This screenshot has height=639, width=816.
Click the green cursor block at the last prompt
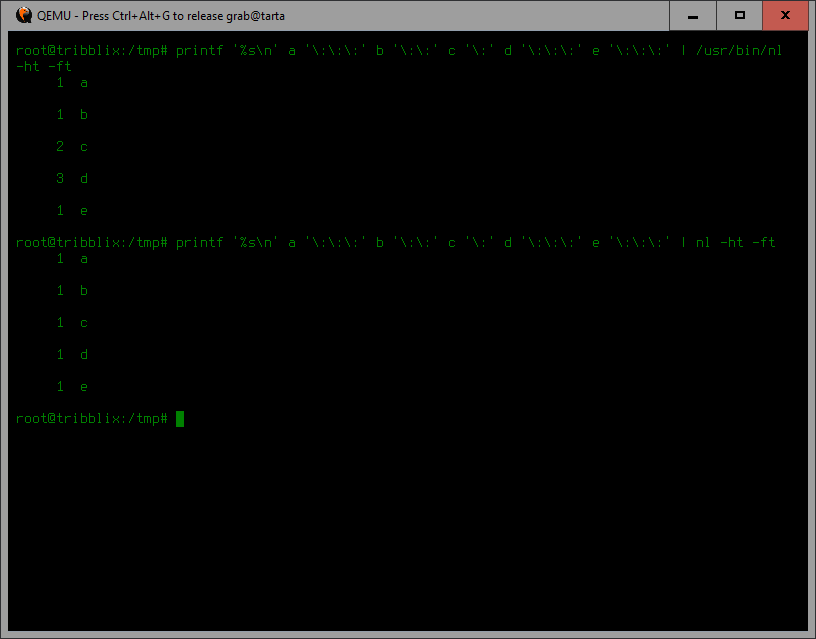(x=180, y=419)
